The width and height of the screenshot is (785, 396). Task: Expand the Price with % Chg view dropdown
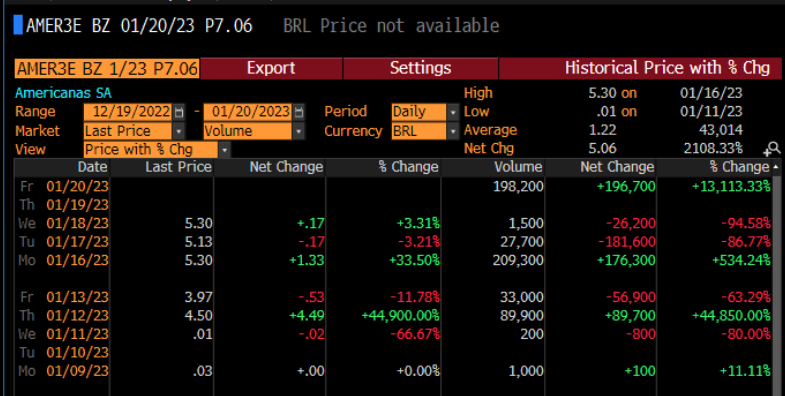click(224, 150)
